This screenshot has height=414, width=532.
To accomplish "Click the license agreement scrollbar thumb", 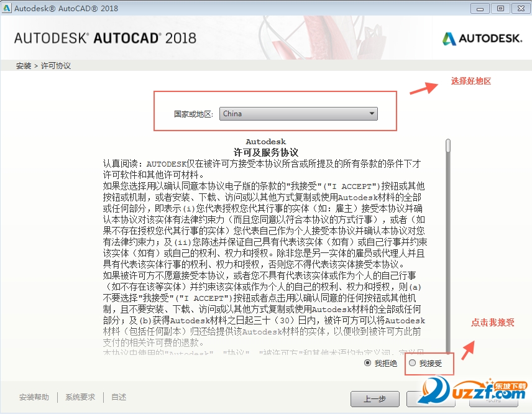I will pyautogui.click(x=448, y=145).
